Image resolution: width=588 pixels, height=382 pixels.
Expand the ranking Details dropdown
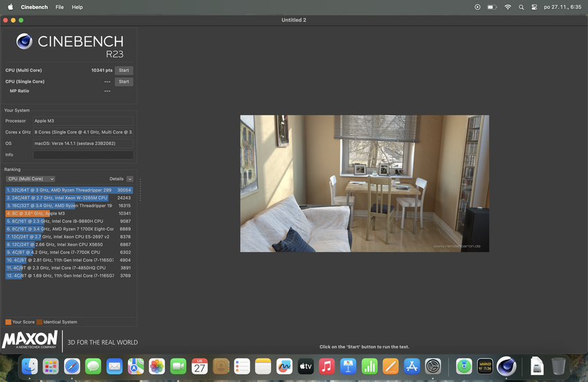tap(130, 179)
